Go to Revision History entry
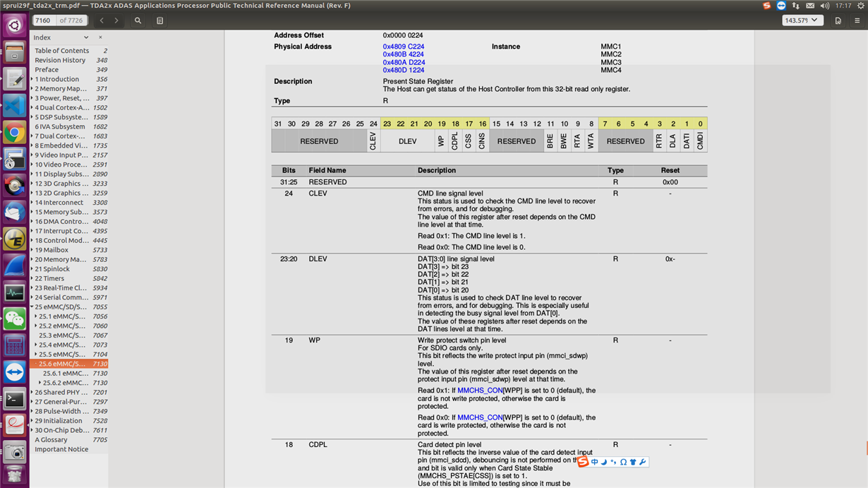 (x=60, y=60)
